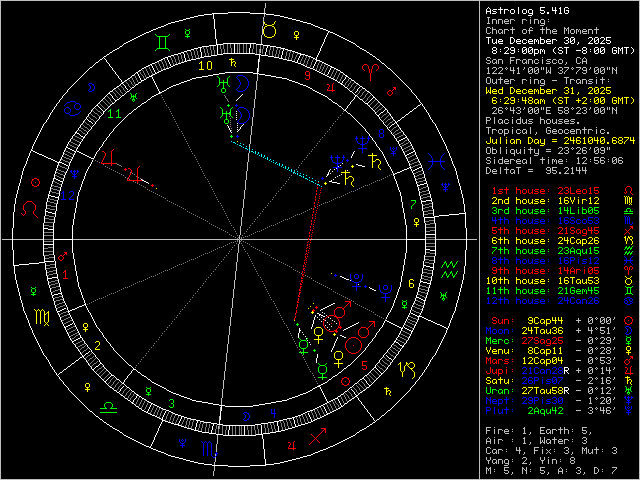Click the Sun symbol in the sidebar planet list
The height and width of the screenshot is (480, 640).
click(x=626, y=320)
